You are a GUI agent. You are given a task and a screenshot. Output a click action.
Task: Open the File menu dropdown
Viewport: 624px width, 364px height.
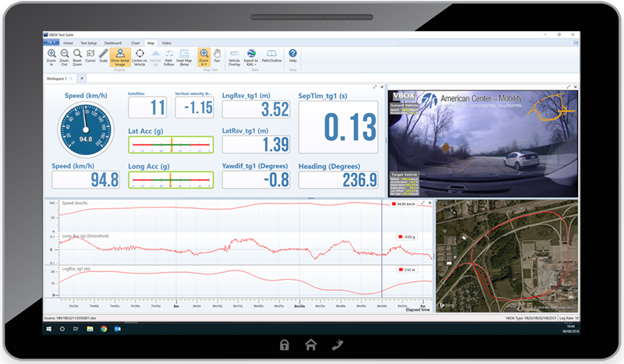tap(51, 42)
